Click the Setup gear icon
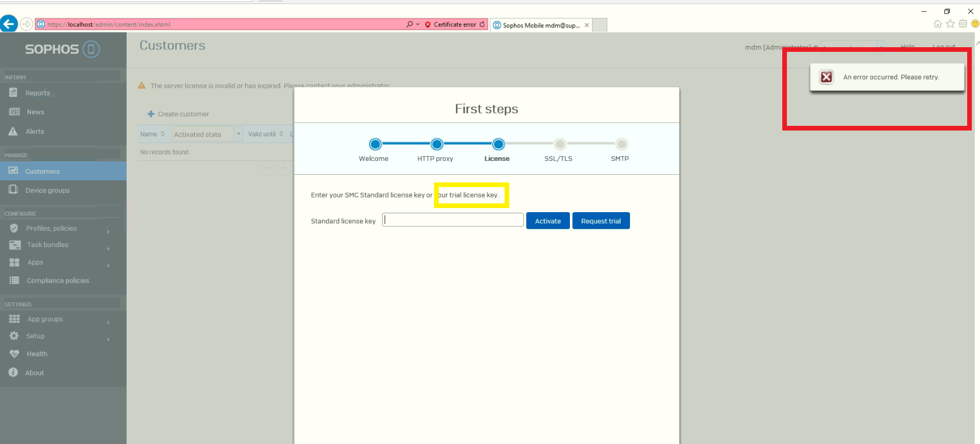 pos(14,336)
